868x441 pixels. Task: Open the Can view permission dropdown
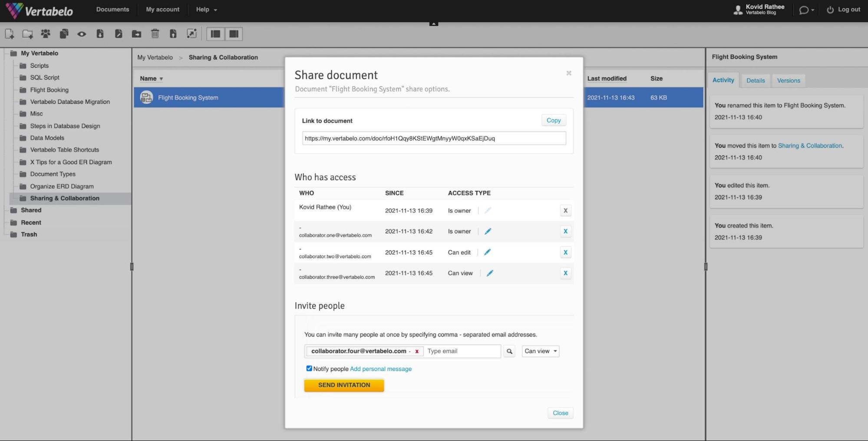[540, 351]
